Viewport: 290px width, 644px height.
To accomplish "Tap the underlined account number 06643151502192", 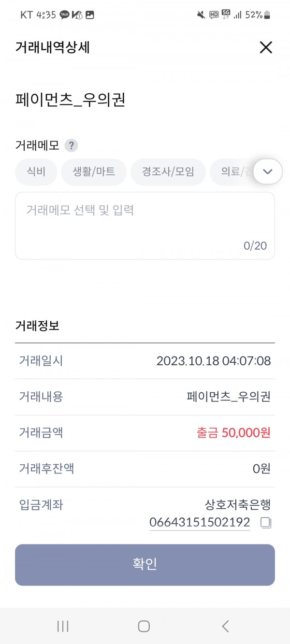I will (200, 522).
